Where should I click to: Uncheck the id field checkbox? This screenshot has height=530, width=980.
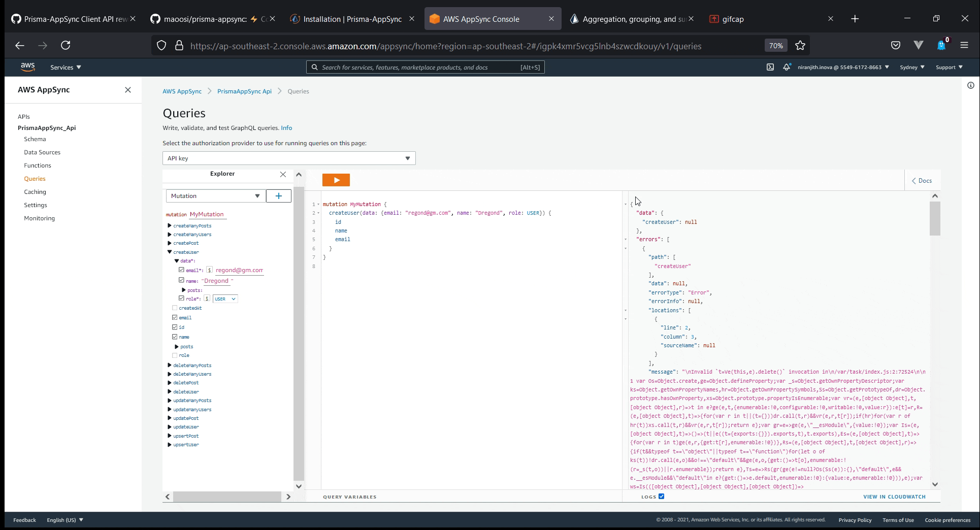point(175,327)
